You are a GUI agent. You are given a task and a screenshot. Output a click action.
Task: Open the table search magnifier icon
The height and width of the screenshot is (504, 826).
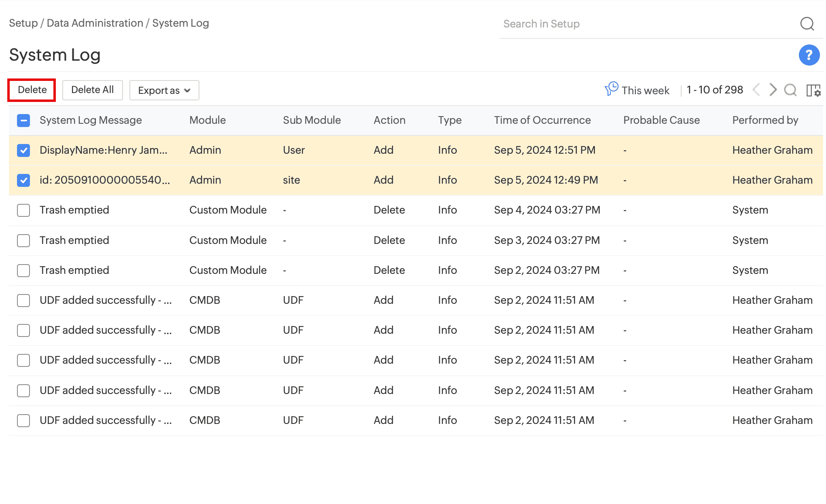790,90
